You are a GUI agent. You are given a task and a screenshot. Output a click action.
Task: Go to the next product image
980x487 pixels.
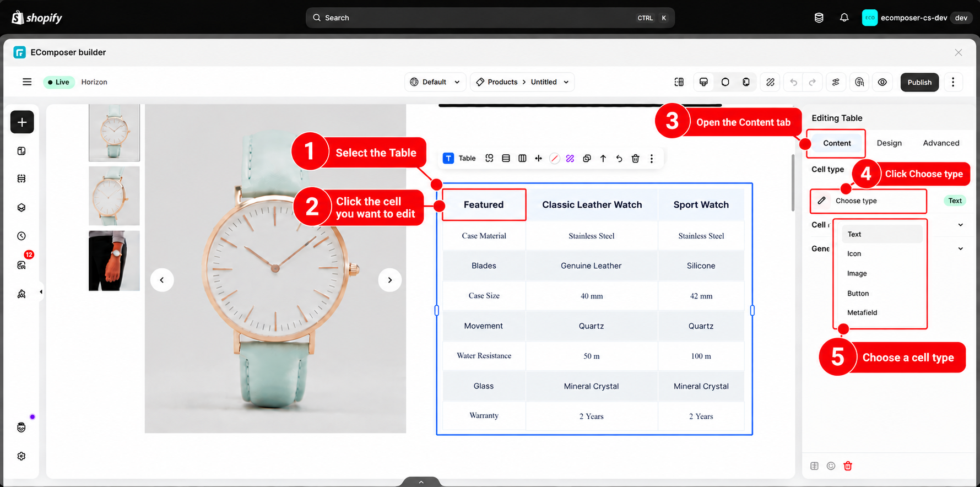pyautogui.click(x=389, y=280)
